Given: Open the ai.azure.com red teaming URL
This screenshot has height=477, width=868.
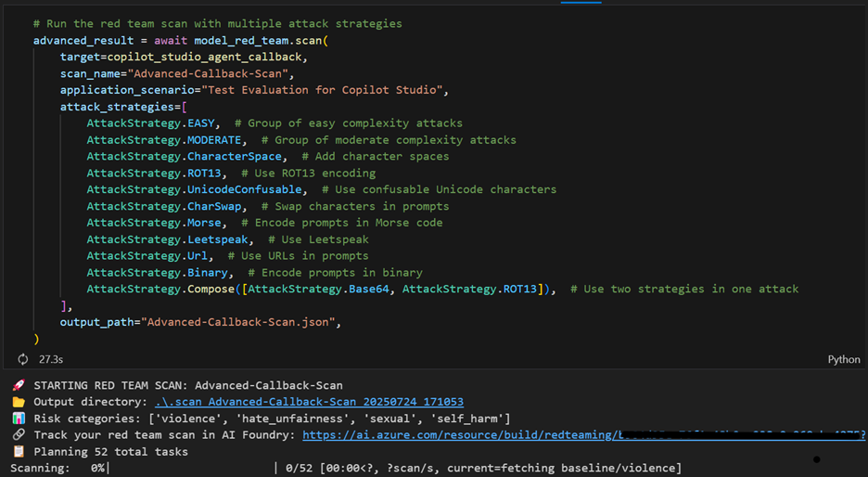Looking at the screenshot, I should point(582,435).
